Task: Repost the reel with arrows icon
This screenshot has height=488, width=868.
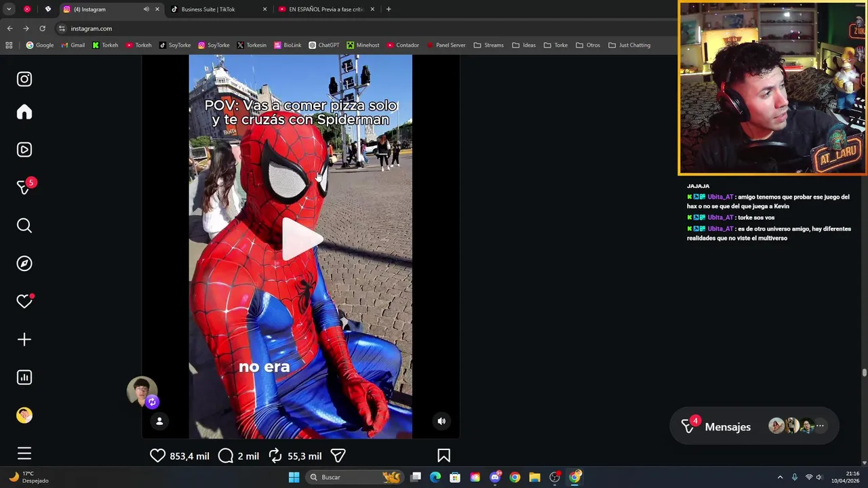Action: (275, 456)
